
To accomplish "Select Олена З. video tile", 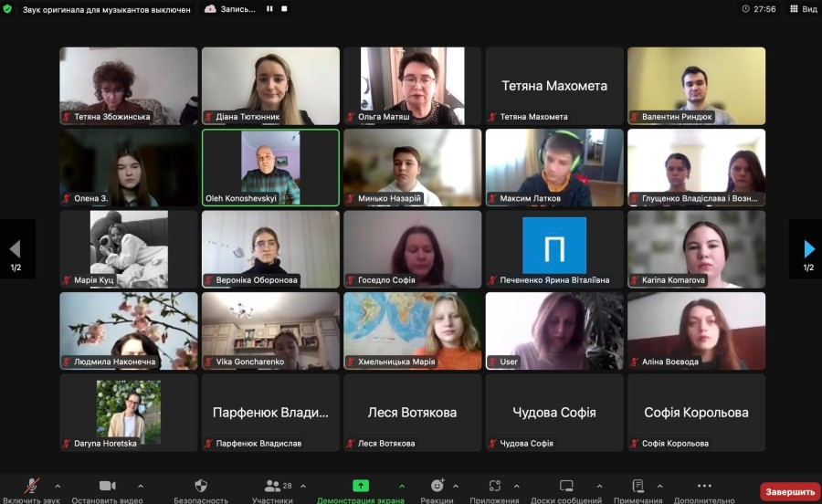I will pos(129,168).
